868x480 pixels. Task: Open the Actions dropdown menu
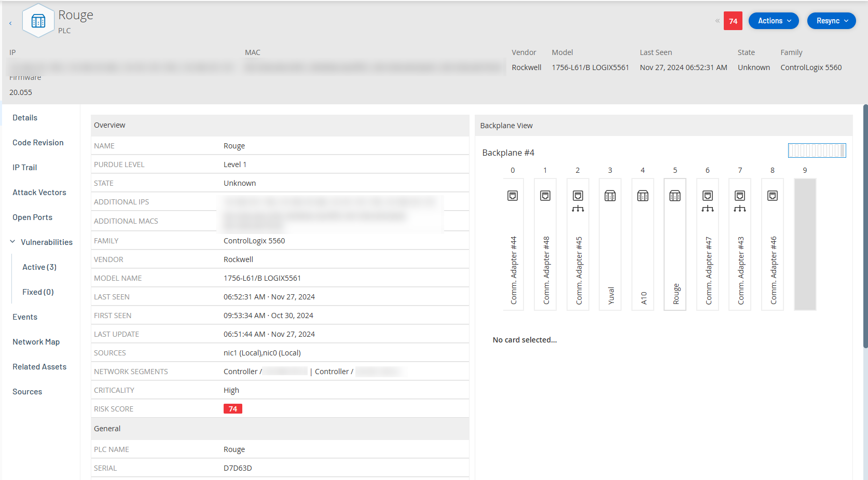pyautogui.click(x=774, y=21)
